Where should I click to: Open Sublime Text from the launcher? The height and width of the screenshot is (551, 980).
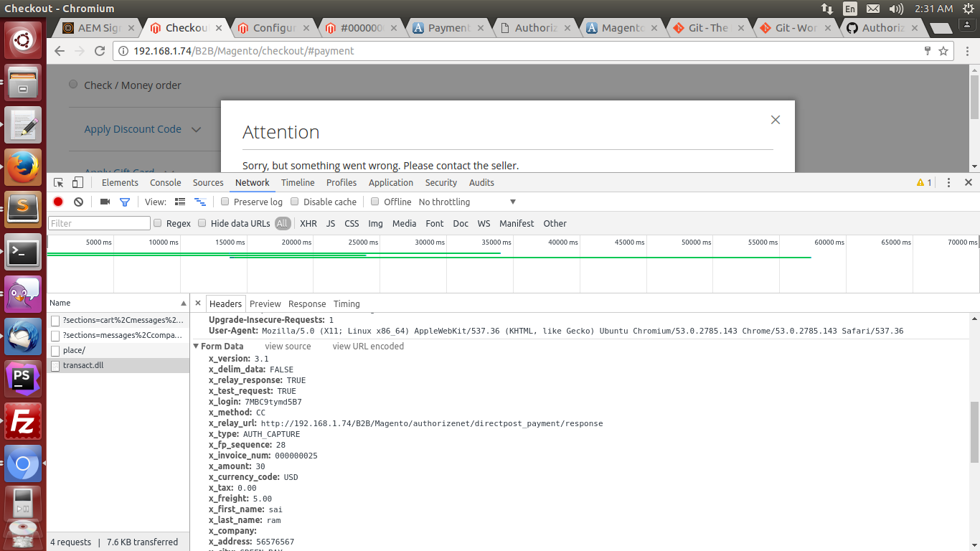23,209
